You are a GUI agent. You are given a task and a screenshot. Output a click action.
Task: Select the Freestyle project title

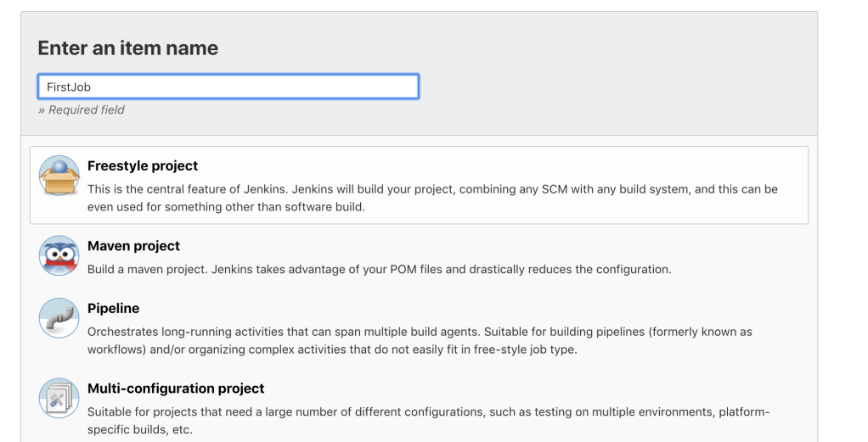tap(143, 166)
